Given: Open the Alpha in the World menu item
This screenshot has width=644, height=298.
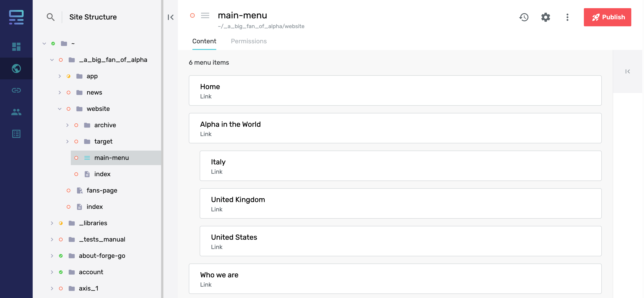Looking at the screenshot, I should click(x=395, y=128).
